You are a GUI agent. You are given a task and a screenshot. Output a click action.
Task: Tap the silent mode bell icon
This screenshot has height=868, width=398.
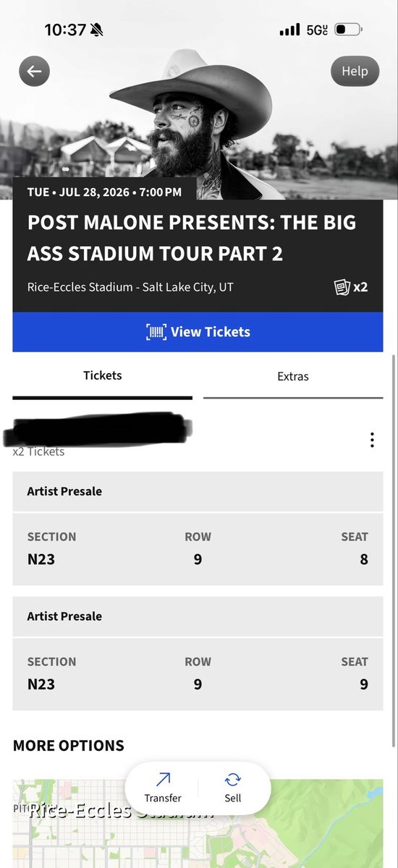(97, 30)
